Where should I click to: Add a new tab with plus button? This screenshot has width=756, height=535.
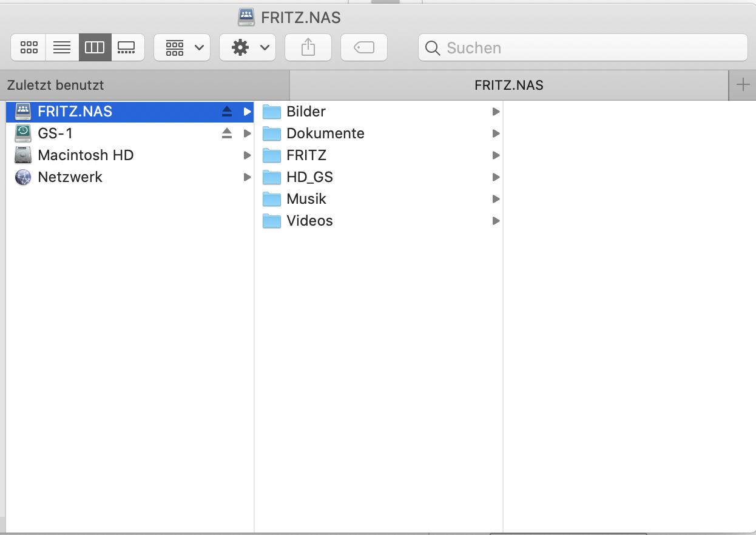pos(743,85)
